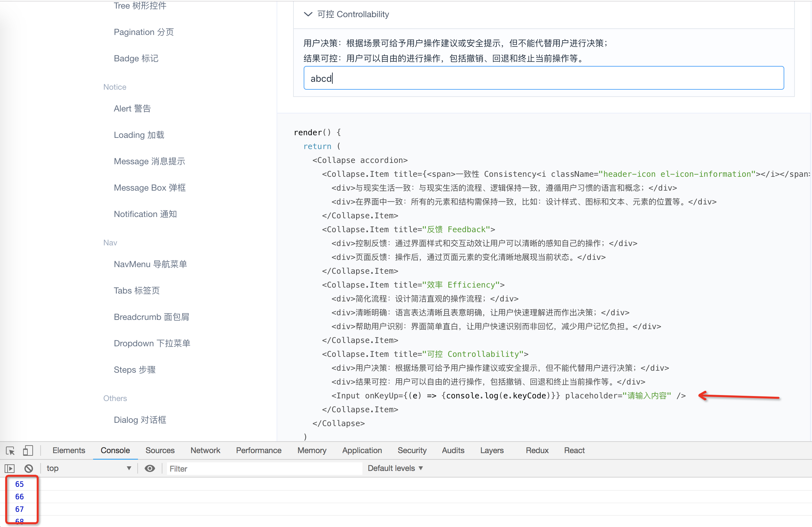Screen dimensions: 812x527
Task: Open Dialog 对话框 documentation
Action: click(140, 419)
